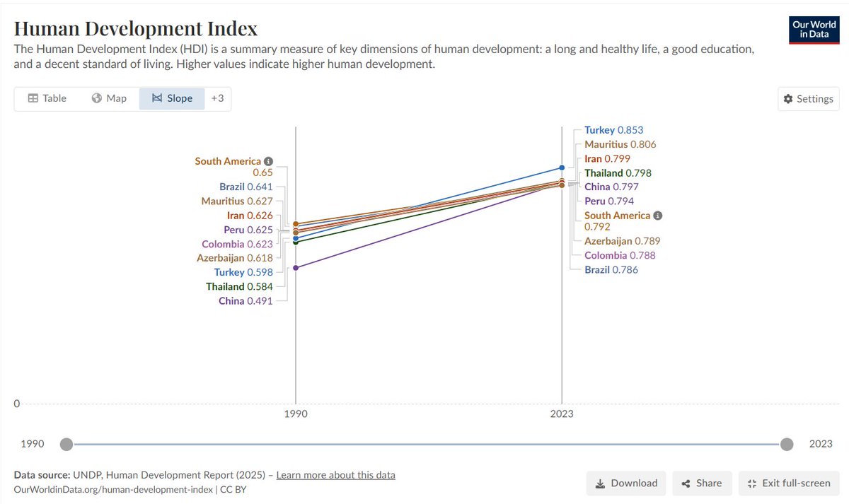The image size is (849, 504).
Task: Click the middle of the timeline slider track
Action: [x=427, y=444]
